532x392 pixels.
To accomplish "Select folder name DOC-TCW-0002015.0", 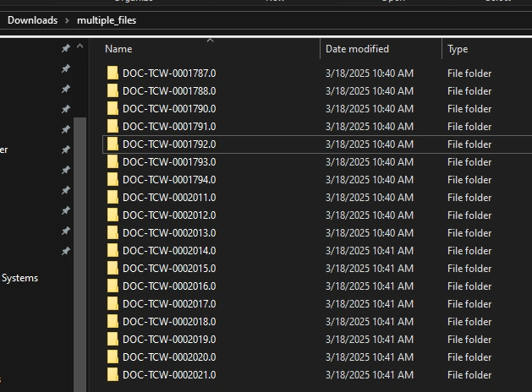I will (x=169, y=269).
